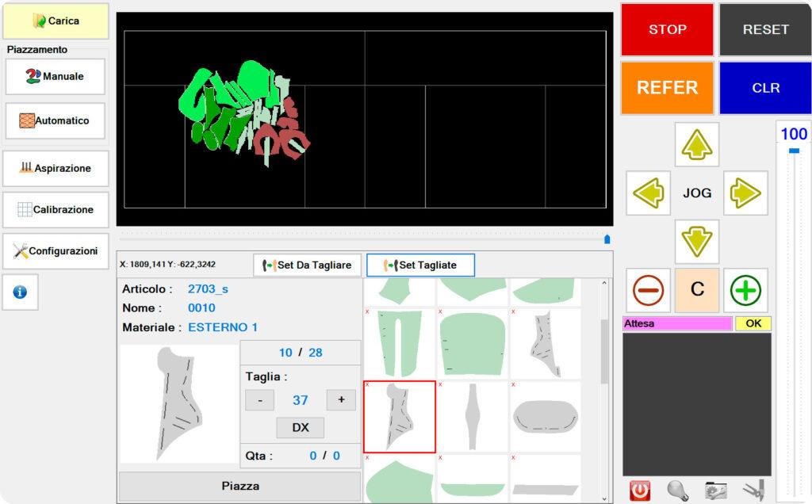Click the Piazza button
This screenshot has width=812, height=504.
click(x=239, y=486)
